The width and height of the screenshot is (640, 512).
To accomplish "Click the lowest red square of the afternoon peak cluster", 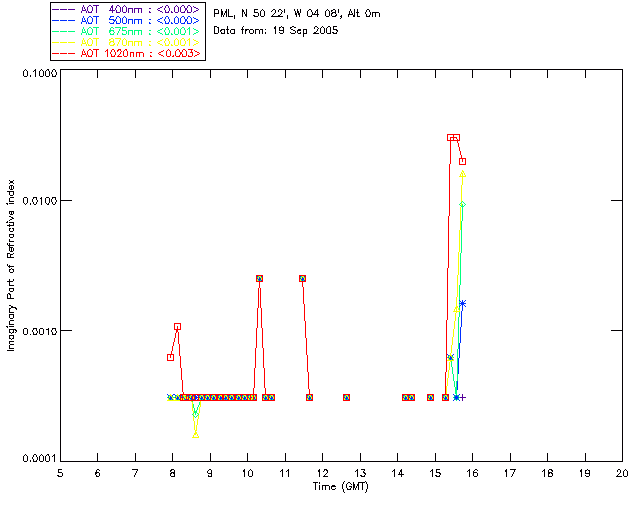I will point(462,161).
